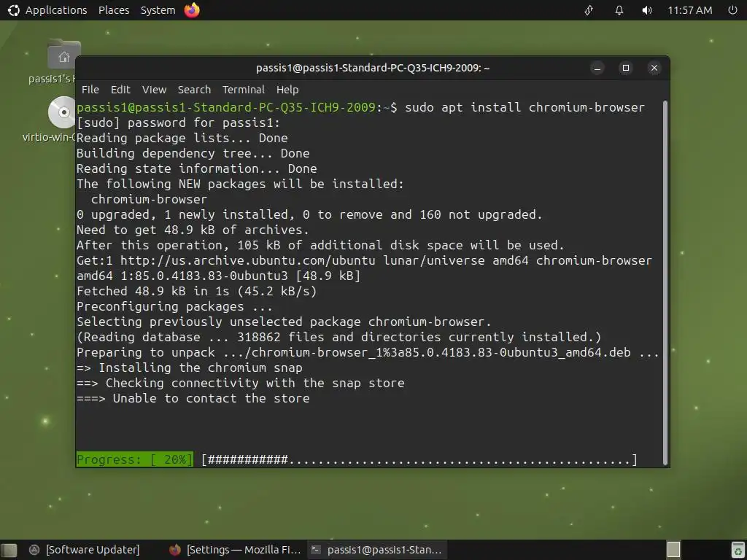Click '0 upgraded, 1 newly installed' line
Screen dimensions: 747x560
[309, 215]
